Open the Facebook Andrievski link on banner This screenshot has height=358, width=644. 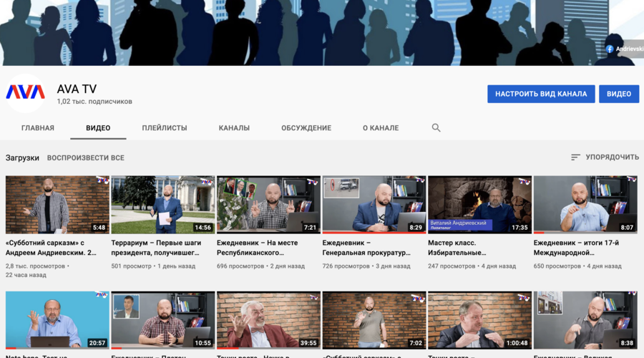coord(625,49)
